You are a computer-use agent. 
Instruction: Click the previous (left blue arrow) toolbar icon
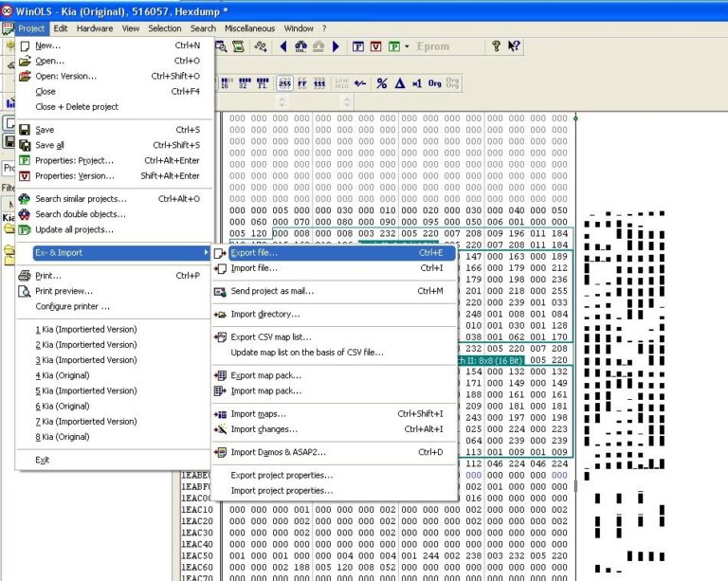pyautogui.click(x=283, y=46)
